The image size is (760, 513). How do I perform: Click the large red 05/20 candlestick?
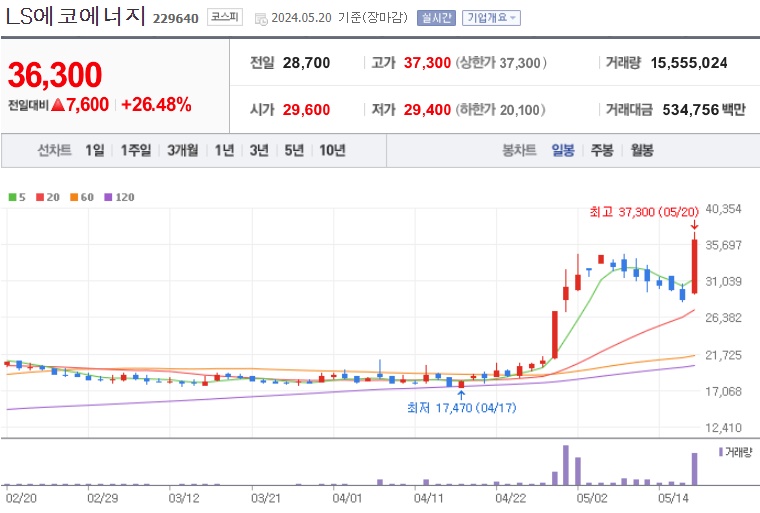695,266
